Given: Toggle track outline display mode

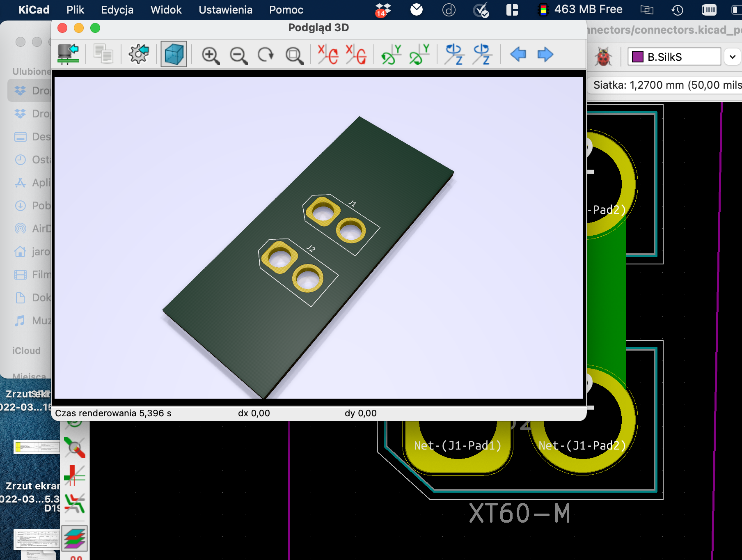Looking at the screenshot, I should coord(75,476).
